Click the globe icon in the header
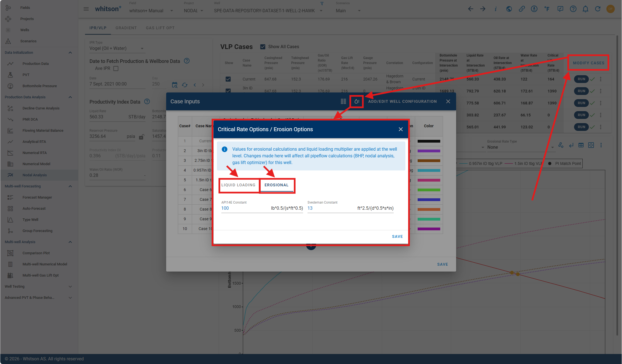This screenshot has width=622, height=364. point(509,9)
